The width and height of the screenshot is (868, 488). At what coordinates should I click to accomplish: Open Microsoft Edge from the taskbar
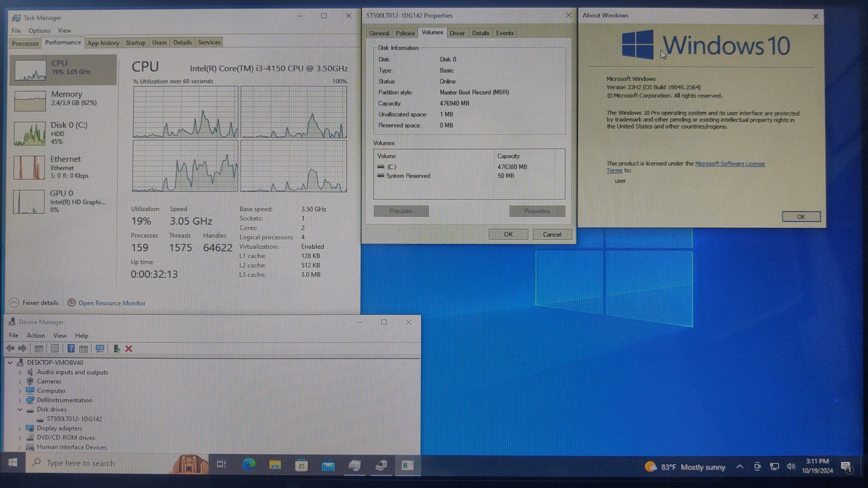point(249,465)
